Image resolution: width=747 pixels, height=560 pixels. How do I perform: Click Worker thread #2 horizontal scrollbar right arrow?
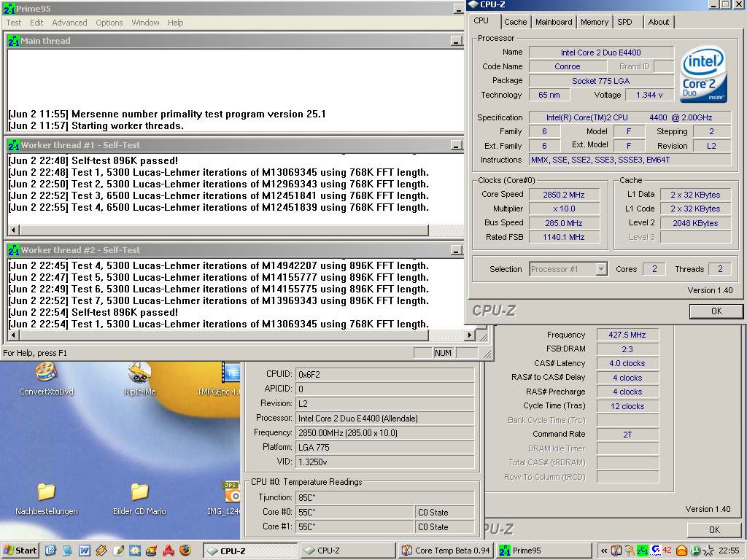click(x=470, y=335)
